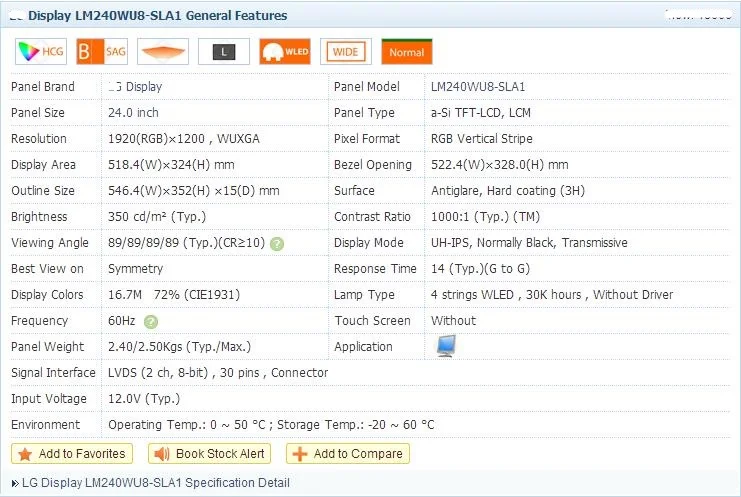
Task: Click the WIDE temperature icon
Action: (x=345, y=51)
